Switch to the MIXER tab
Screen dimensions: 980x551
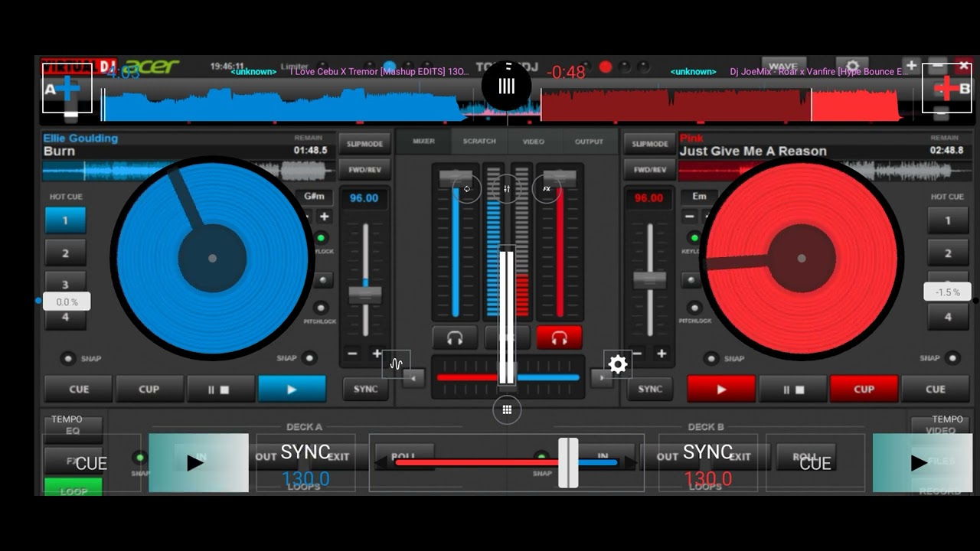pyautogui.click(x=423, y=142)
